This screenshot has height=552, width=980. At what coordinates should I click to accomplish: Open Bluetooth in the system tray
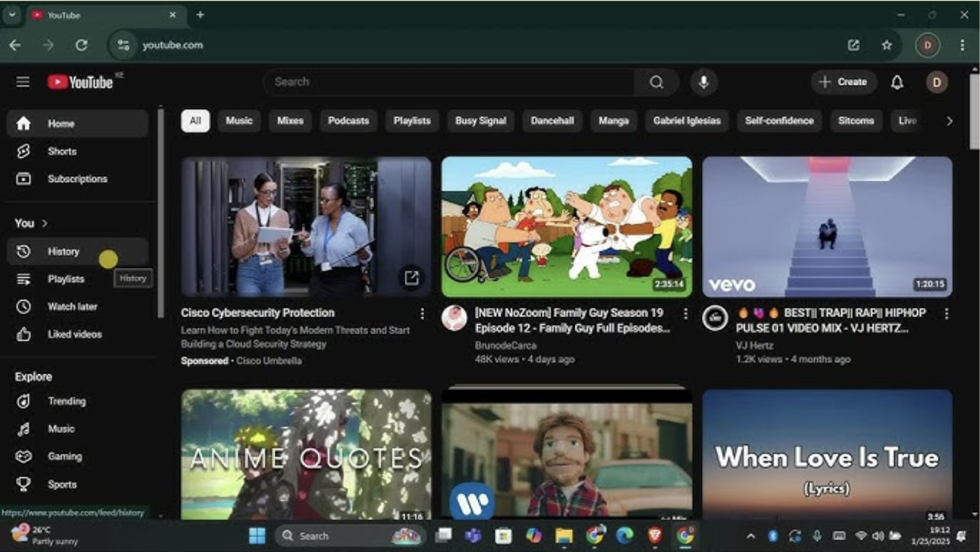point(773,535)
